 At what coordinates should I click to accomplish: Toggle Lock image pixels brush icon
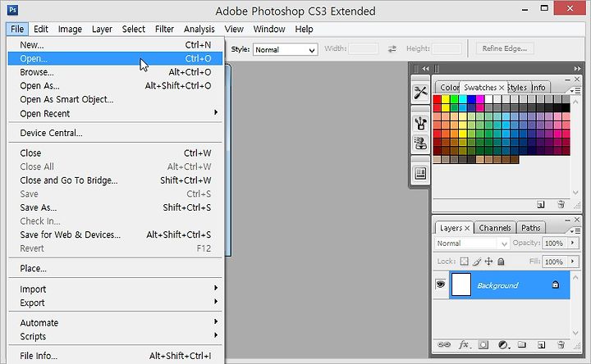[x=477, y=262]
